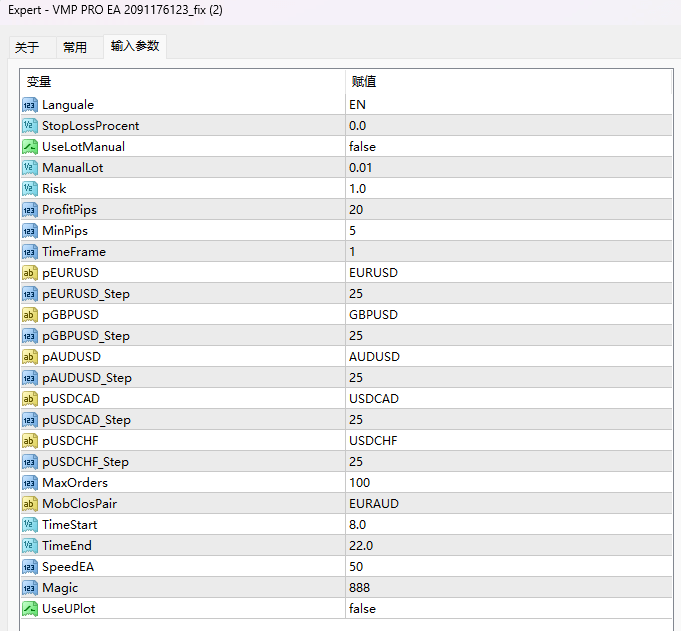Select the UseUPlot value false
Screen dimensions: 681x631
[362, 608]
